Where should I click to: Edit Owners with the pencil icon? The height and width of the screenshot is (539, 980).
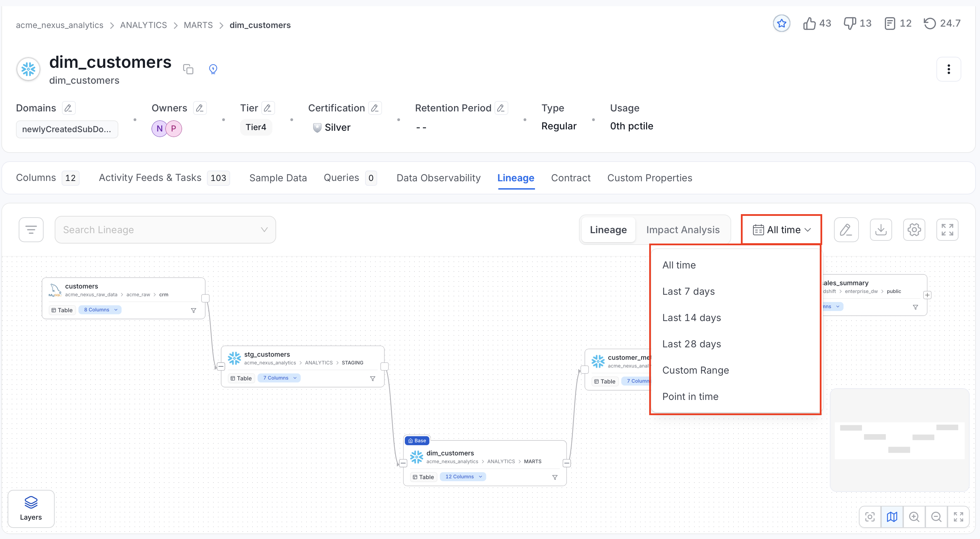[x=199, y=108]
